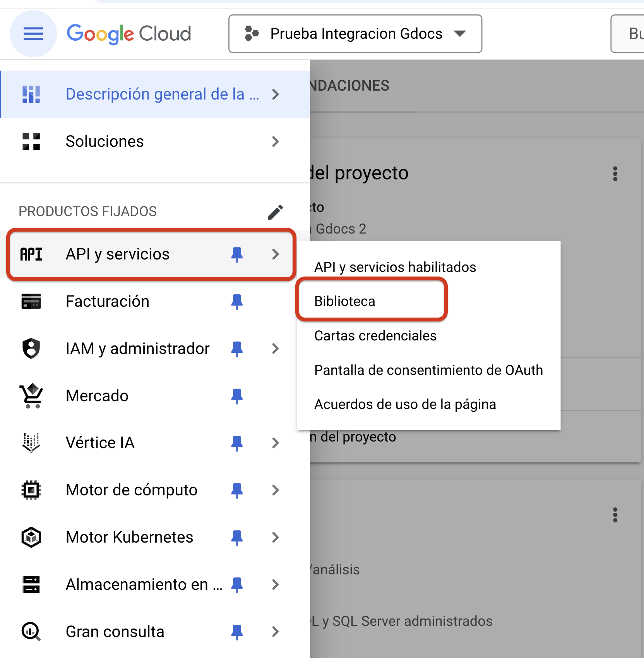
Task: Open API y servicios habilitados
Action: point(395,267)
